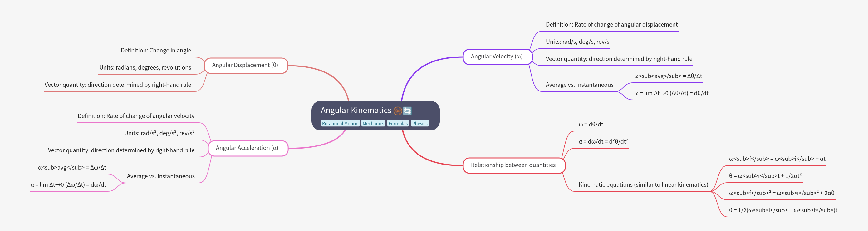Click the α avg = Δω/Δt formula
The width and height of the screenshot is (868, 231).
(72, 168)
